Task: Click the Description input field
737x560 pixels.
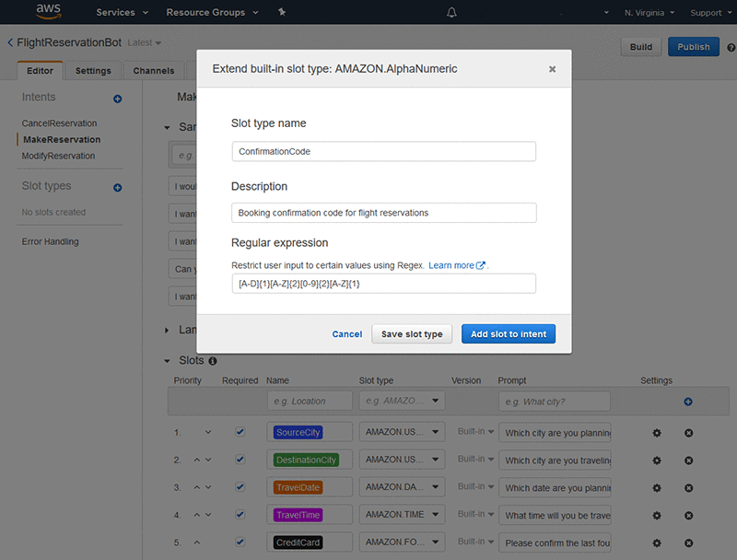Action: tap(383, 213)
